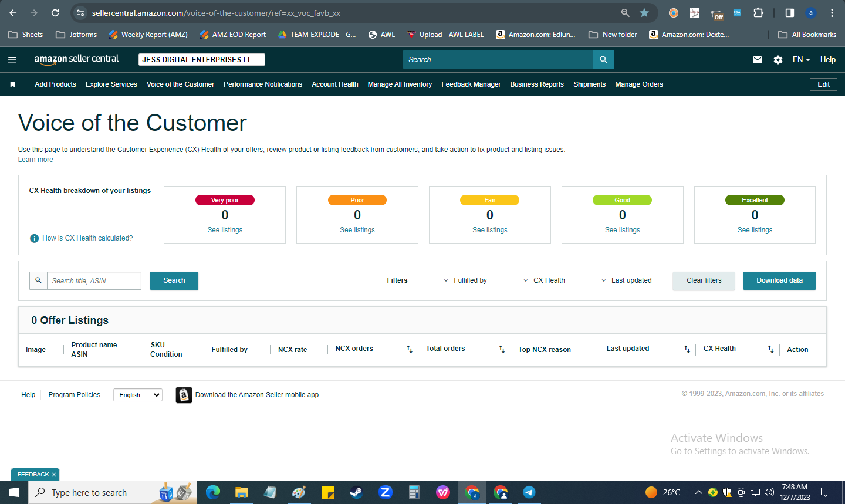Viewport: 845px width, 504px height.
Task: Go to Manage Orders
Action: pyautogui.click(x=639, y=84)
